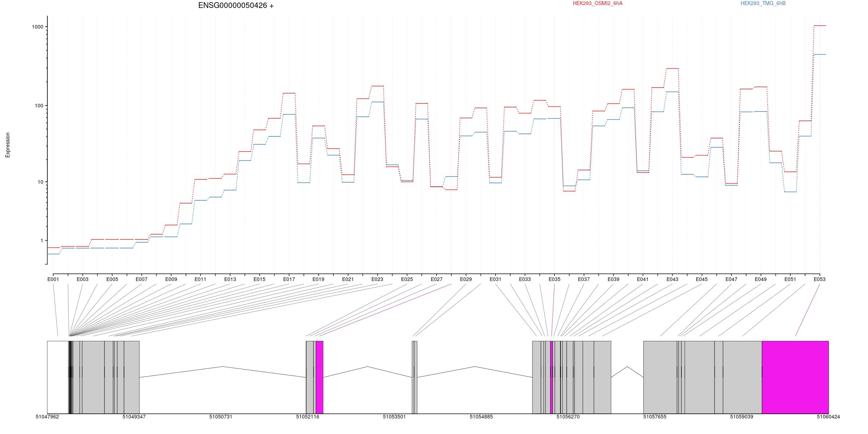
Task: Click exon label E007
Action: click(x=141, y=279)
